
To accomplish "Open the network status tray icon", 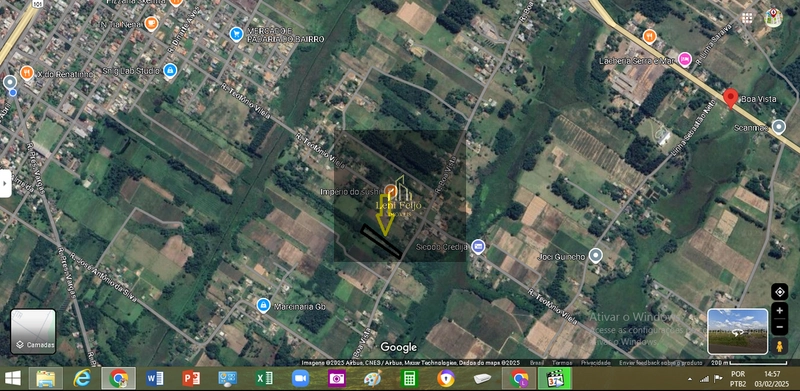I will point(704,379).
